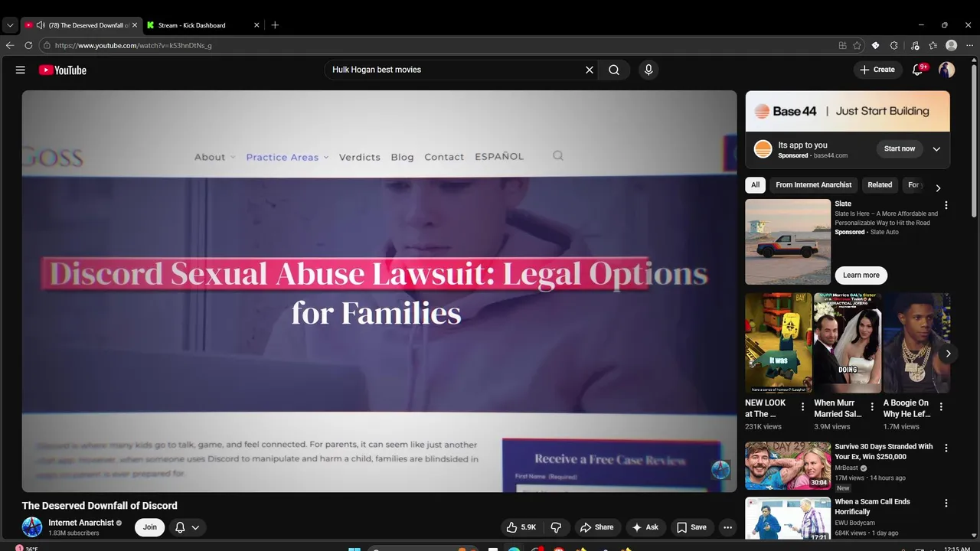
Task: Open the browser favorites list icon
Action: [x=933, y=45]
